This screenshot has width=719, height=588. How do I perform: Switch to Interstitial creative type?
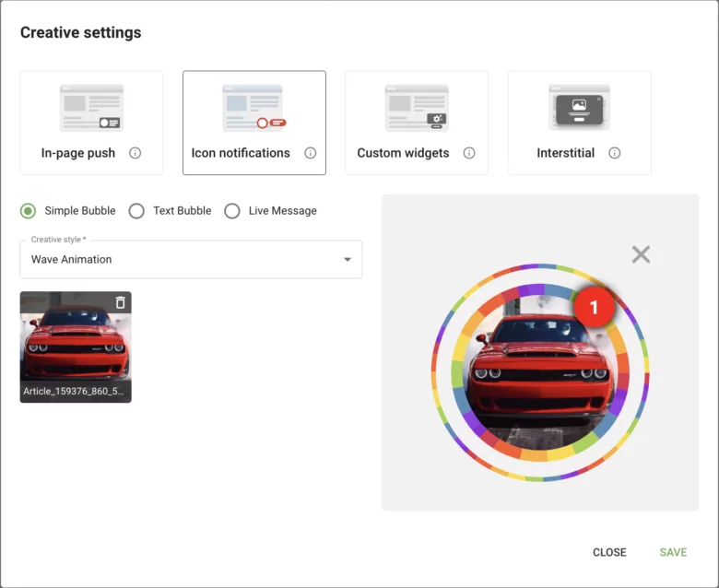(x=579, y=123)
